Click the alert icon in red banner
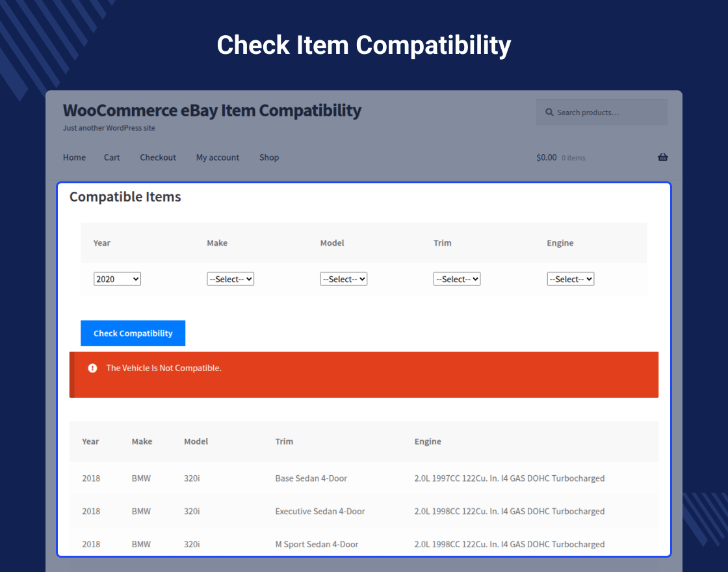Screen dimensions: 728x572 tap(92, 368)
